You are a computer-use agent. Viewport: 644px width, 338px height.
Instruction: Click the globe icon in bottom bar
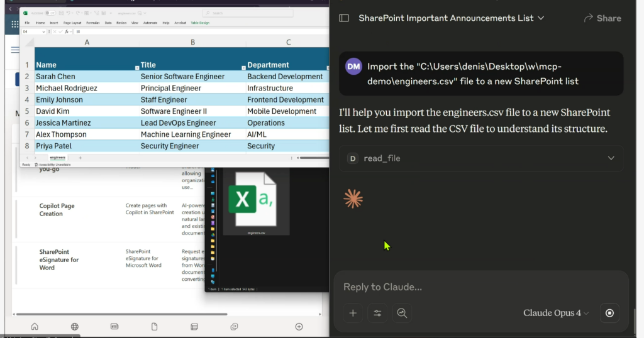pos(74,327)
